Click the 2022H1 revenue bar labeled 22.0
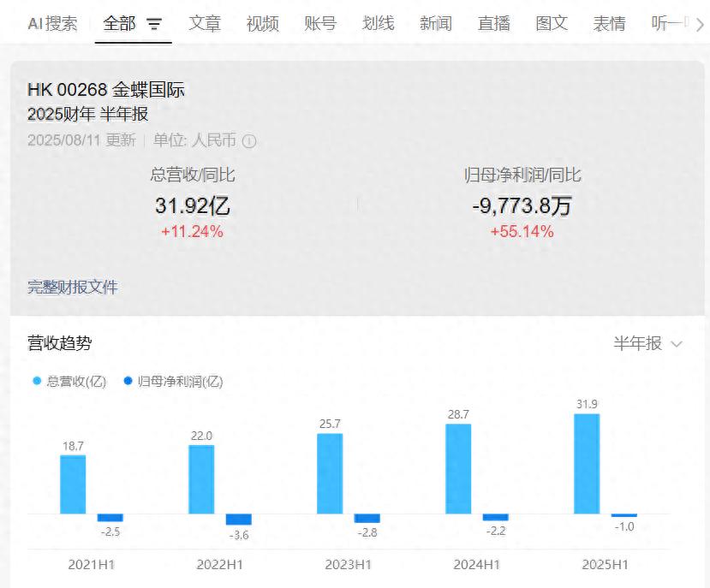The width and height of the screenshot is (710, 588). click(201, 479)
